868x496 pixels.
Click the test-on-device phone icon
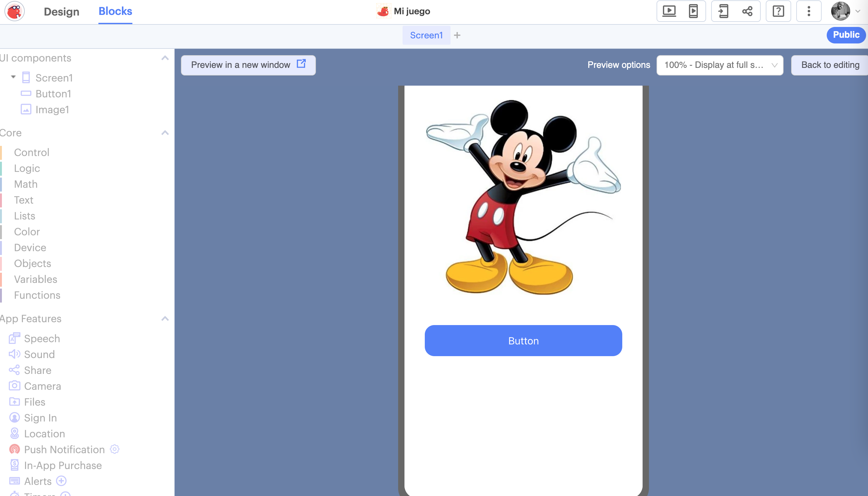tap(724, 11)
